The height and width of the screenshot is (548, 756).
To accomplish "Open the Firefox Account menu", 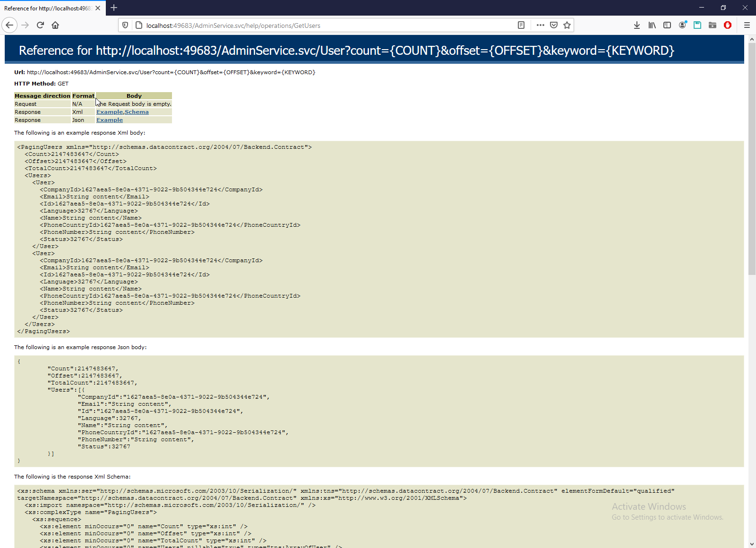I will click(x=682, y=25).
